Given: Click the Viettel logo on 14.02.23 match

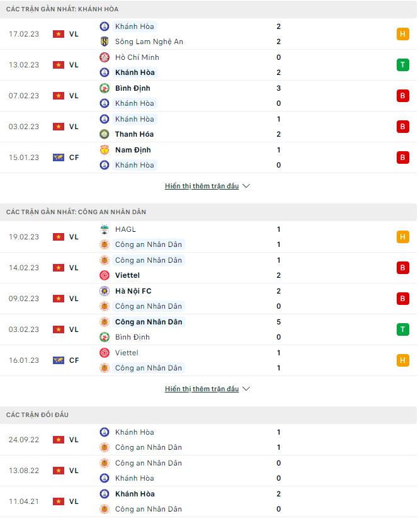Looking at the screenshot, I should click(105, 275).
